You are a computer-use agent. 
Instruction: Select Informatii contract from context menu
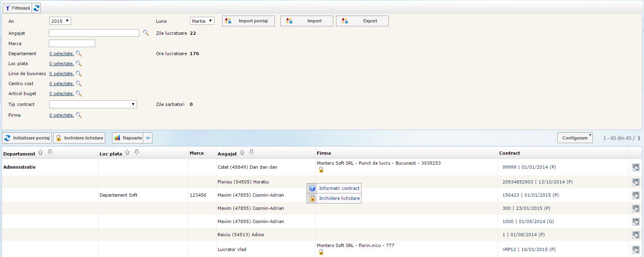[339, 188]
